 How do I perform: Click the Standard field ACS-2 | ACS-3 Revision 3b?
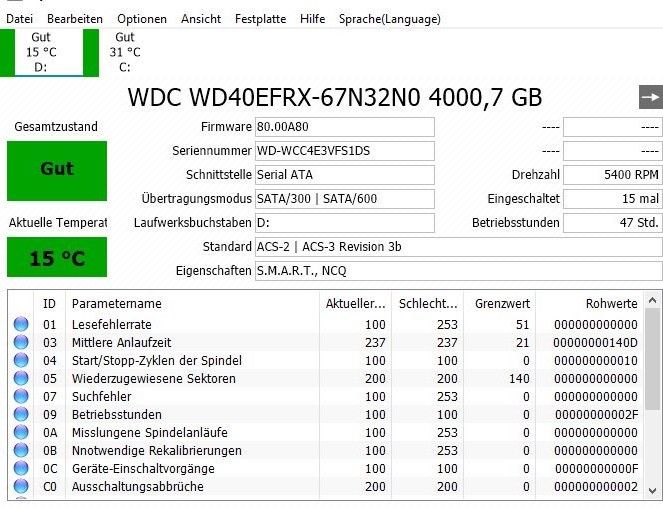coord(459,247)
